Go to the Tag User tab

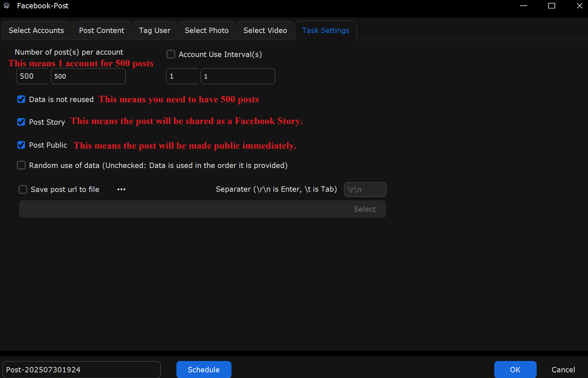pyautogui.click(x=155, y=30)
